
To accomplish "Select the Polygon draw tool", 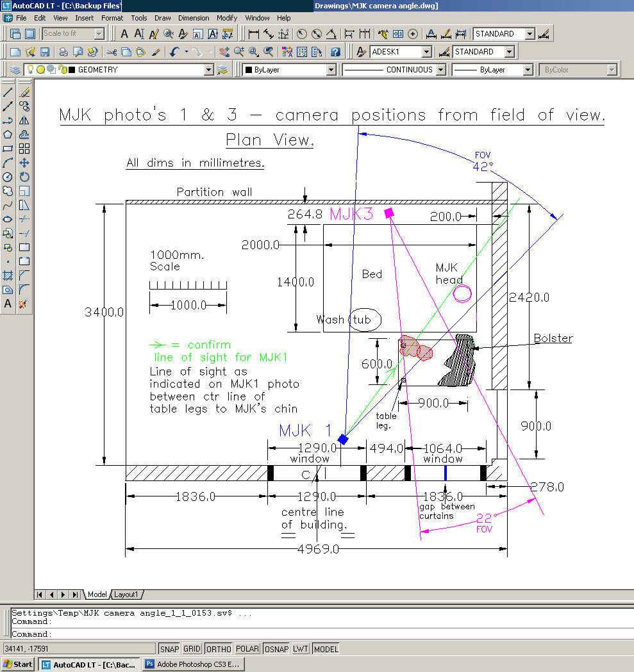I will coord(8,135).
